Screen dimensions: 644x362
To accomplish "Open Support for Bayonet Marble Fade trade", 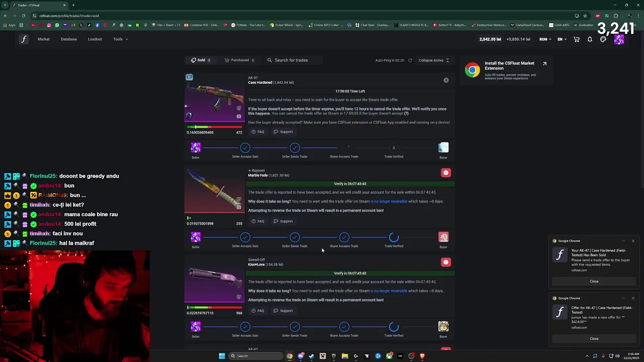I will pyautogui.click(x=283, y=221).
